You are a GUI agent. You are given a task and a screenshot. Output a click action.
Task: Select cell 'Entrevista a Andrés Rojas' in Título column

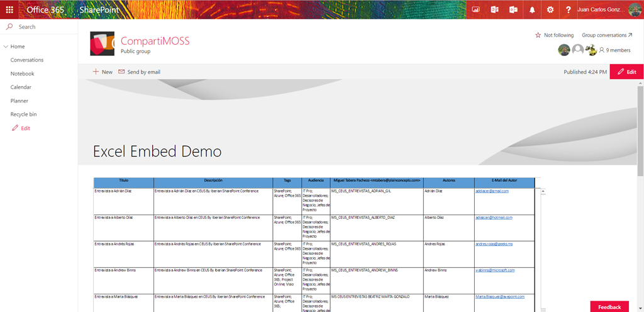124,254
